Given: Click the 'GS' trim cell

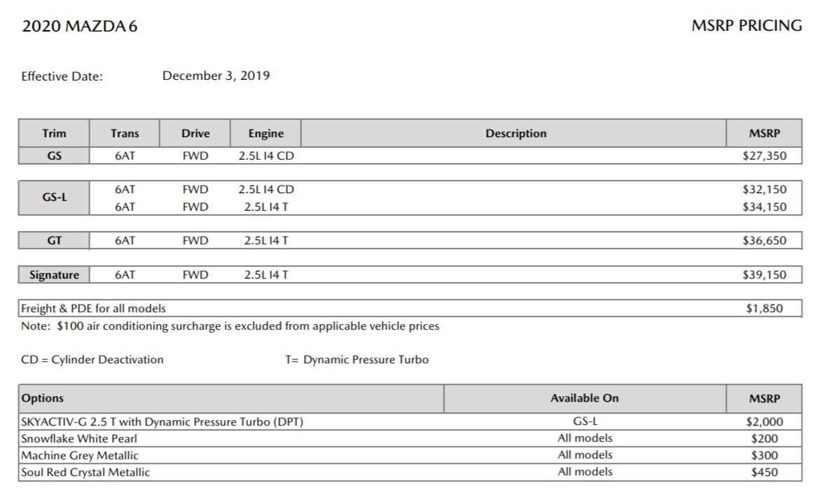Looking at the screenshot, I should [x=54, y=155].
